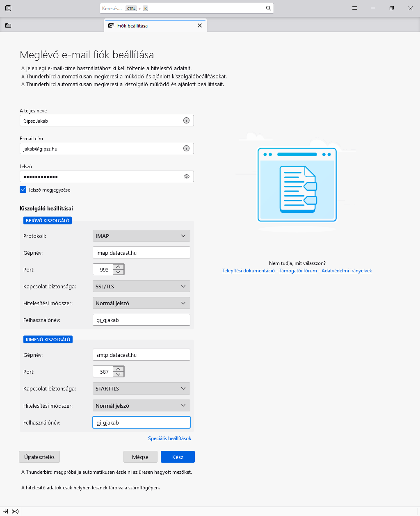Open the hamburger application menu
Image resolution: width=420 pixels, height=516 pixels.
[x=355, y=8]
